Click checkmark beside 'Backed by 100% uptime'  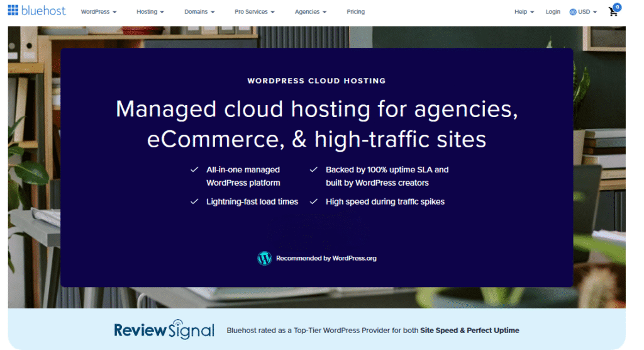click(314, 169)
